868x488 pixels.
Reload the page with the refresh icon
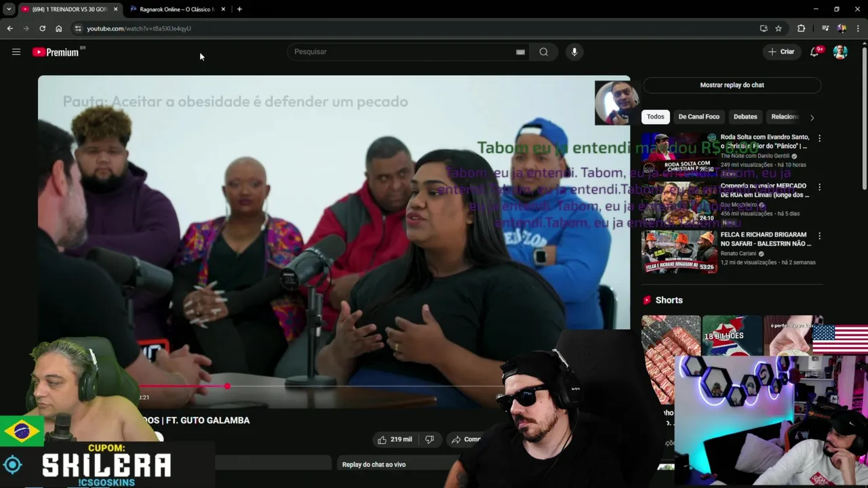42,28
